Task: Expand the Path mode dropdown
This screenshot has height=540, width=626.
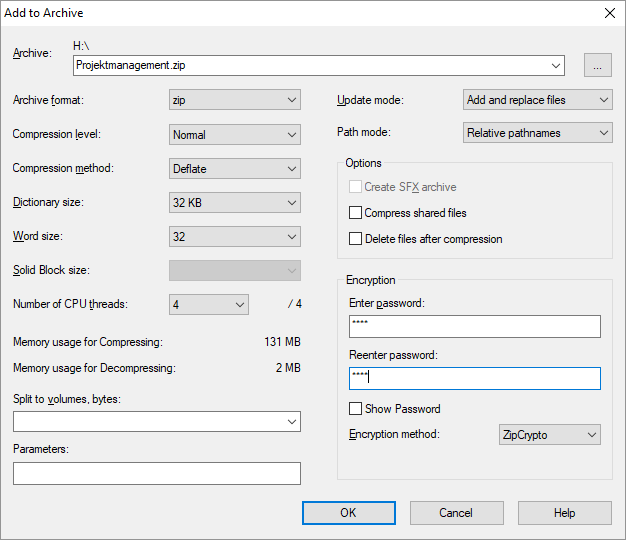Action: 538,133
